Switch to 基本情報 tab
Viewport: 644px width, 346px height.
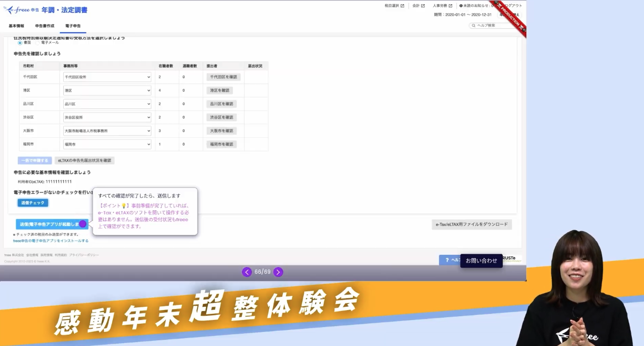coord(17,26)
